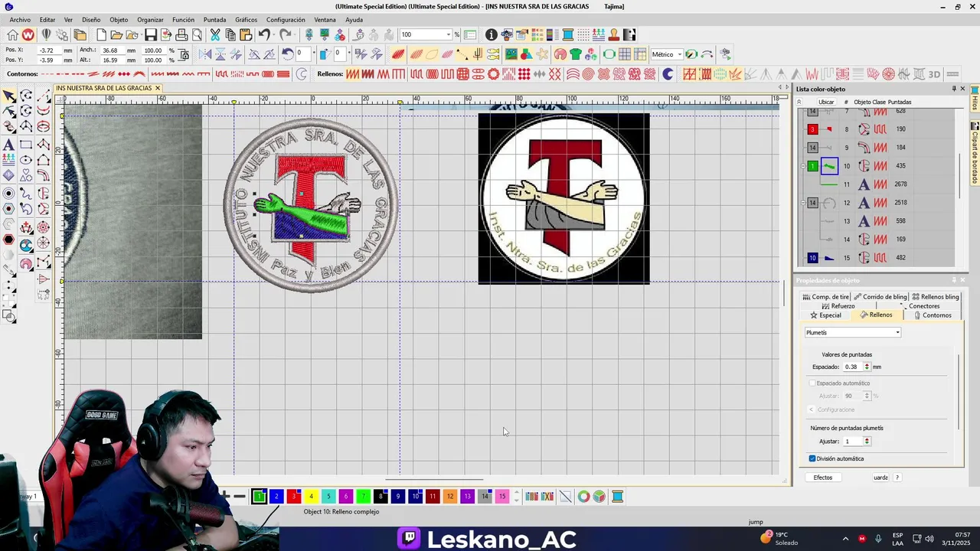980x551 pixels.
Task: Open the Archivo menu
Action: (x=20, y=20)
